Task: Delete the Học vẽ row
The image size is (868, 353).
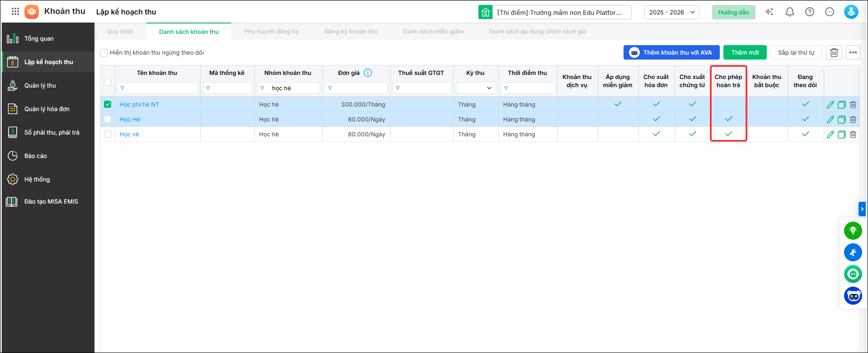Action: pos(853,135)
